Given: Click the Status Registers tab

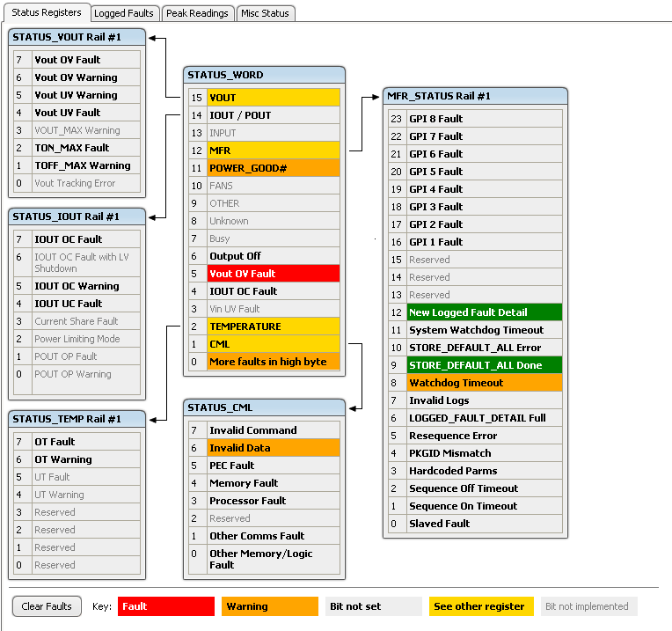Looking at the screenshot, I should [x=46, y=12].
